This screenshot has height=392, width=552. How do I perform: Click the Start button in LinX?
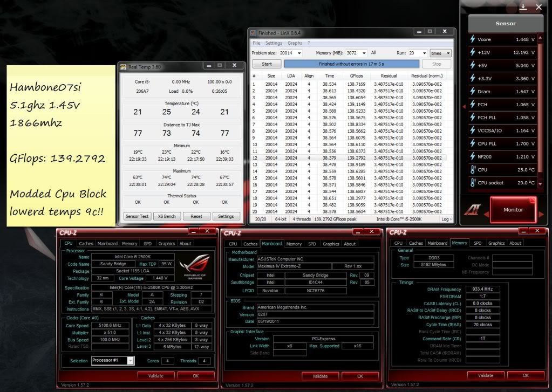pos(267,64)
